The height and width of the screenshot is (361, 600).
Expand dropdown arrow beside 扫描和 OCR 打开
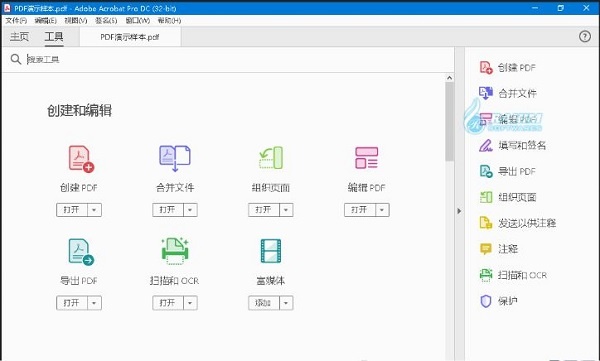pyautogui.click(x=190, y=303)
